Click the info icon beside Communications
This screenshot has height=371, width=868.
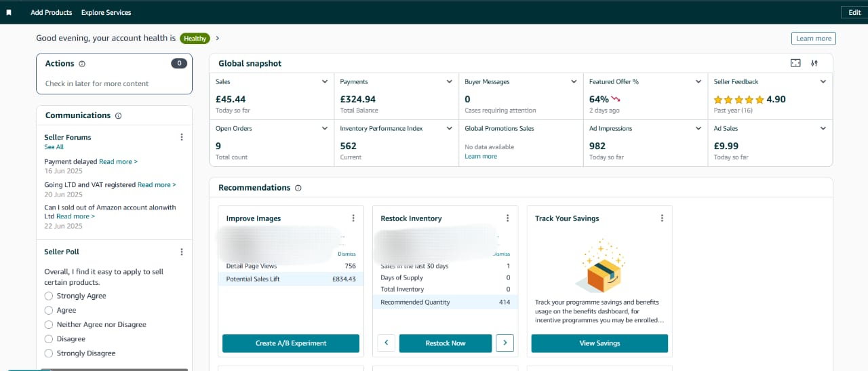pos(119,116)
